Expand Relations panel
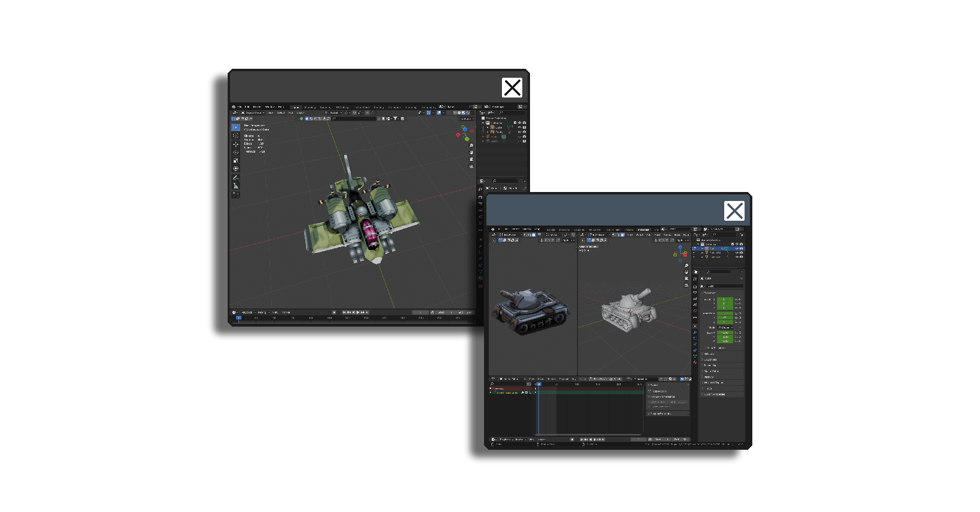The height and width of the screenshot is (512, 980). (x=722, y=354)
